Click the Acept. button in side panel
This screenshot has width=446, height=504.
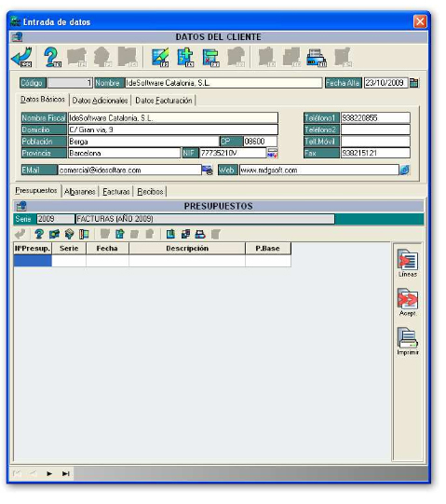coord(408,302)
